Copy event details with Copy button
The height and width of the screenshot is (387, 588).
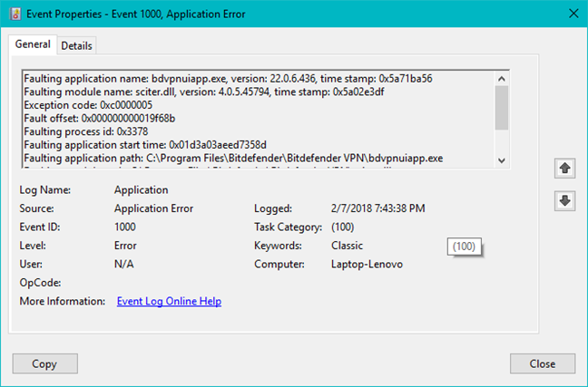[x=45, y=363]
